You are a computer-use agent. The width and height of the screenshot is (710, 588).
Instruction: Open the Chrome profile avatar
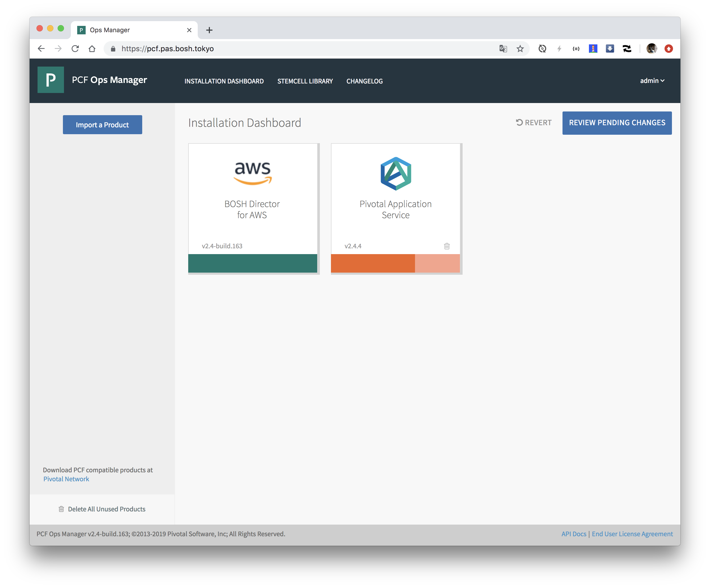pos(652,49)
